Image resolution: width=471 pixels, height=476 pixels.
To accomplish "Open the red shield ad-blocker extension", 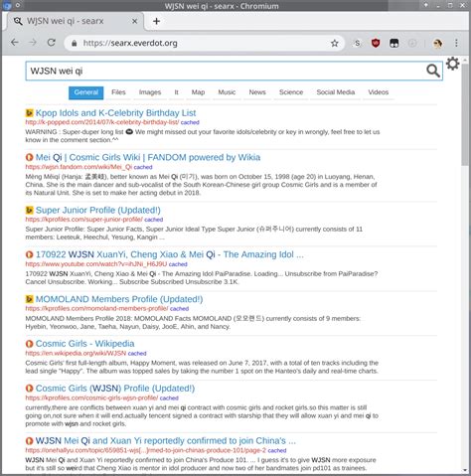I will (376, 43).
